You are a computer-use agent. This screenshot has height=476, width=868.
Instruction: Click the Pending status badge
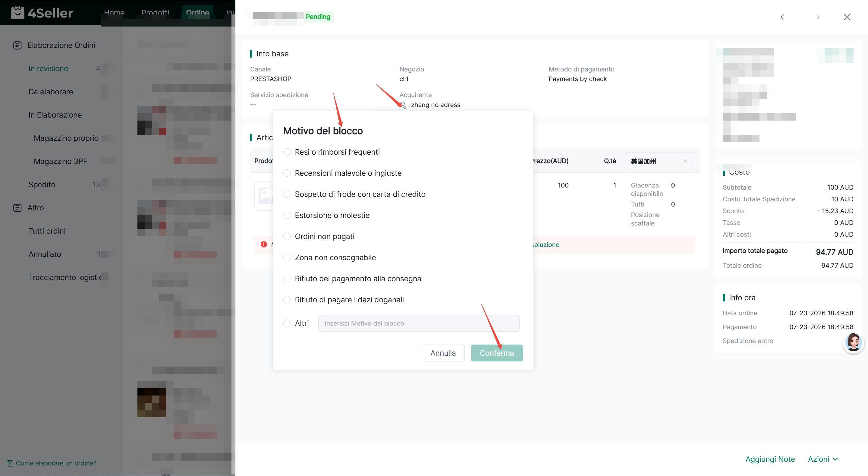(318, 17)
